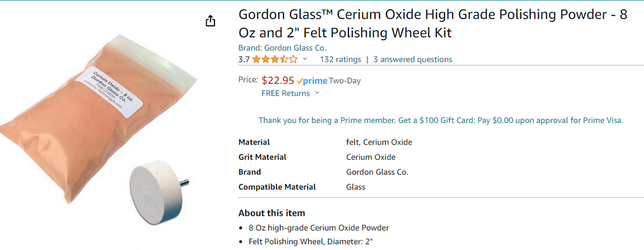Click the Compatible Material Glass value

[355, 187]
